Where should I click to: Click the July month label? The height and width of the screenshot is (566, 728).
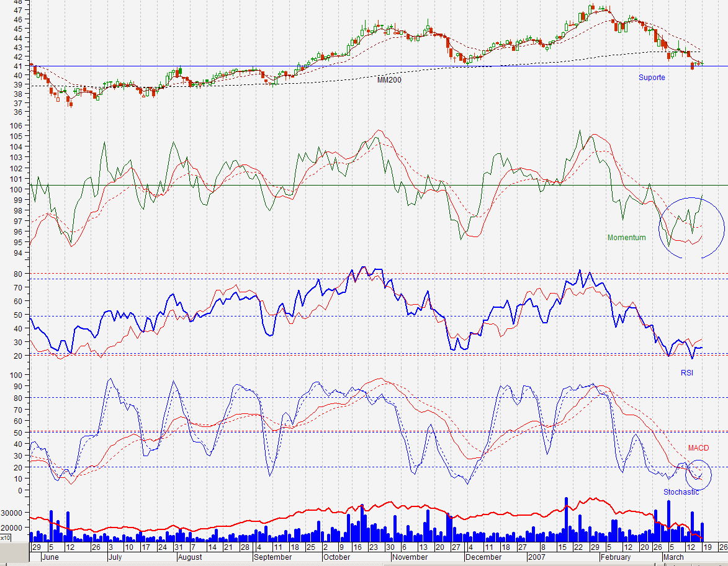click(x=115, y=557)
